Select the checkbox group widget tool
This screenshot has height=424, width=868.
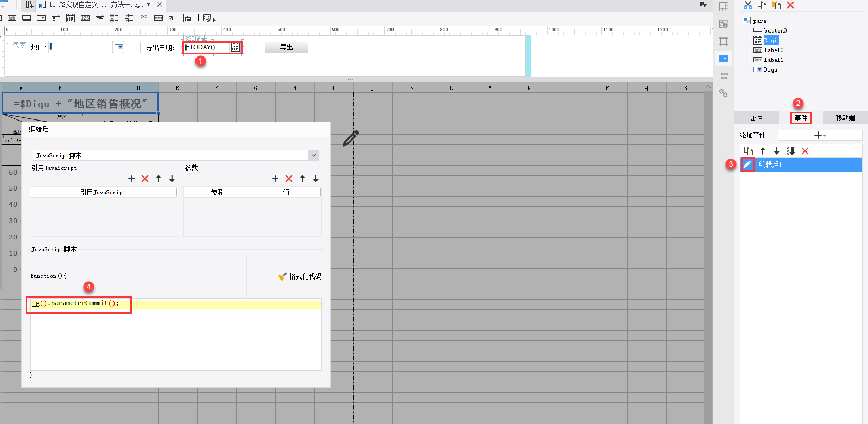129,18
